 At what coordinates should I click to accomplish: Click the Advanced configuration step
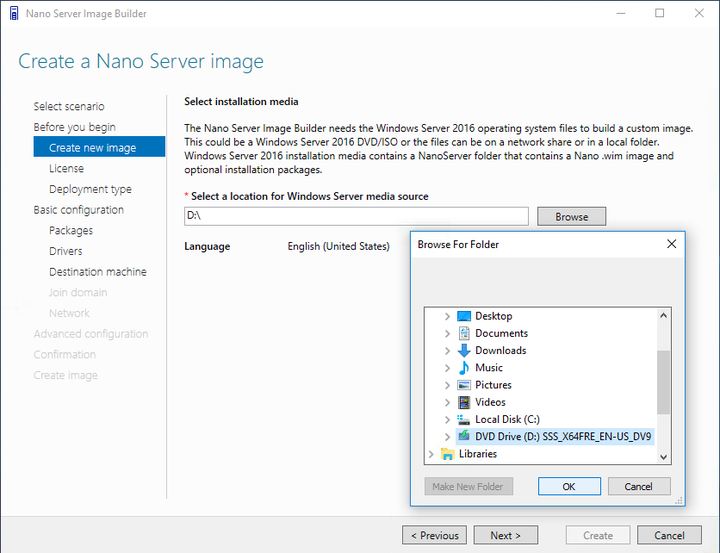(x=91, y=334)
